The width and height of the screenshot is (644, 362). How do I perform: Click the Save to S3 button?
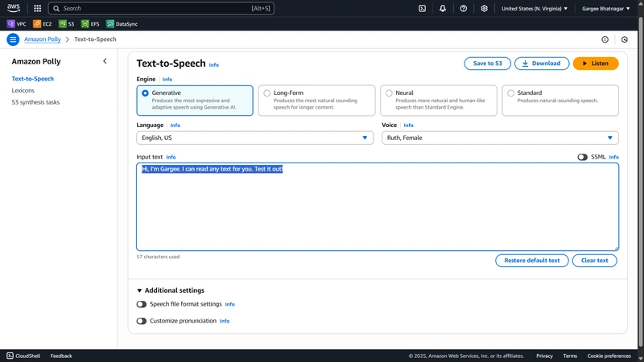(488, 64)
